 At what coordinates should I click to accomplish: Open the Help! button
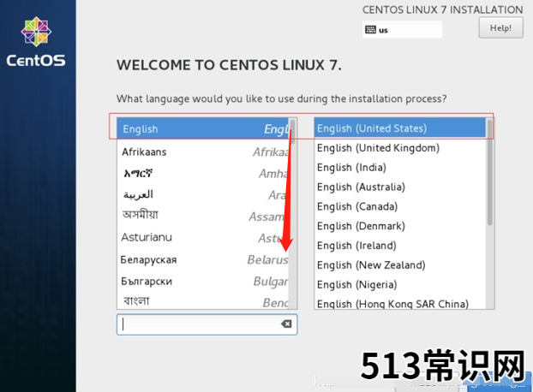point(500,28)
